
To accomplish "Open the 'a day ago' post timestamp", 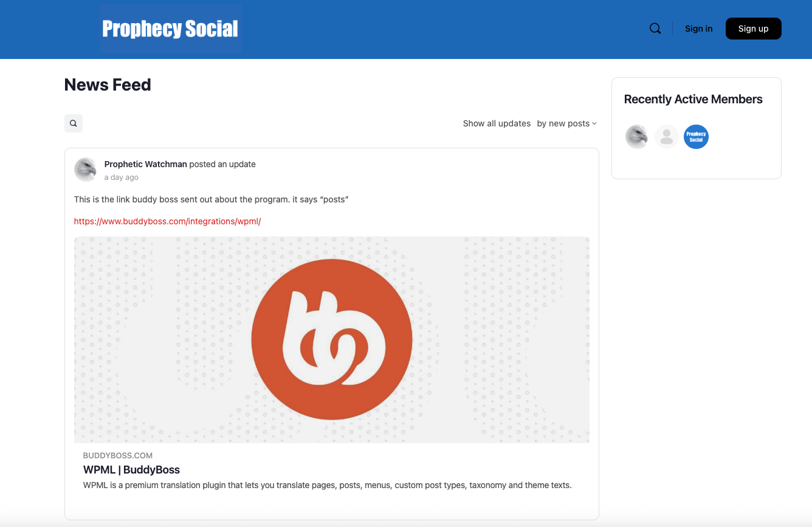I will (122, 177).
